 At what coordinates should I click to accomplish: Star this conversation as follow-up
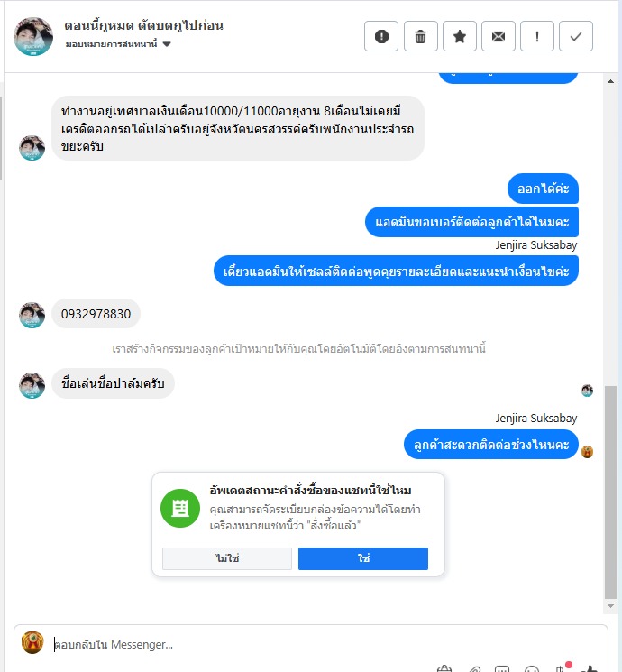(459, 36)
